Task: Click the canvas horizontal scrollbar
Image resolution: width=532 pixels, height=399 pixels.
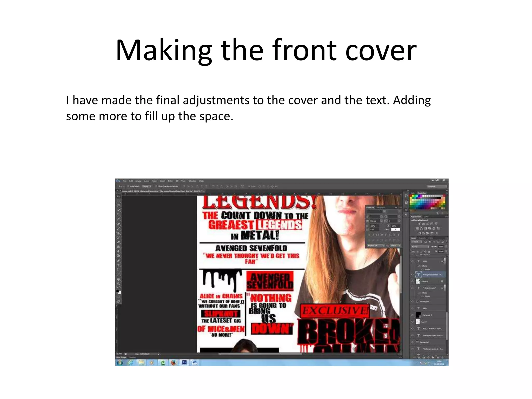Action: click(x=260, y=354)
